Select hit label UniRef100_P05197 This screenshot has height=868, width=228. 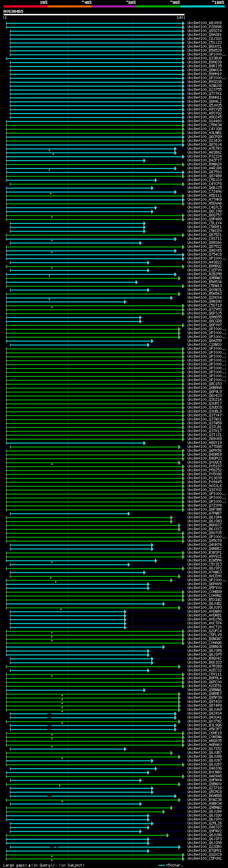204,466
